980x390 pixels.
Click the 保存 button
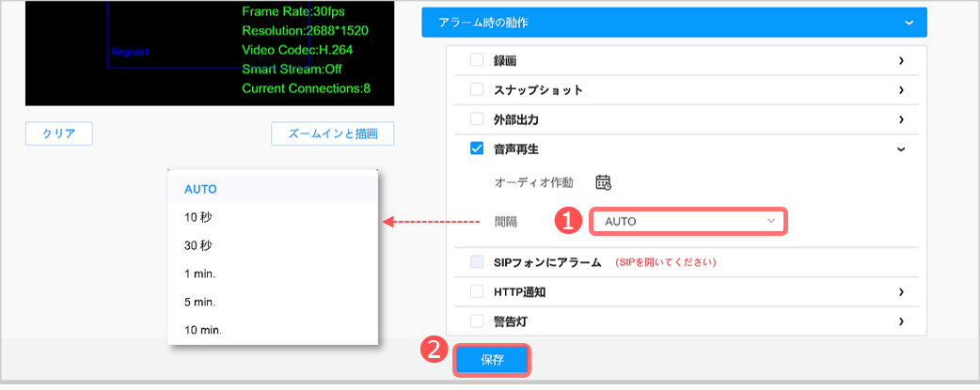point(493,360)
